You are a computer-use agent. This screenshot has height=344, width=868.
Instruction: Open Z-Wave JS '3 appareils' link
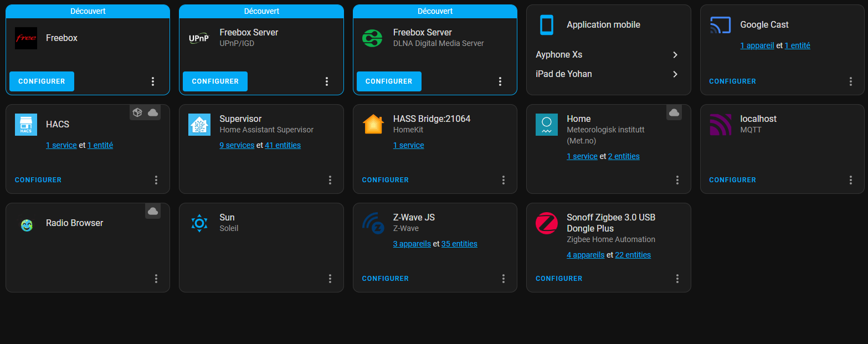tap(412, 244)
